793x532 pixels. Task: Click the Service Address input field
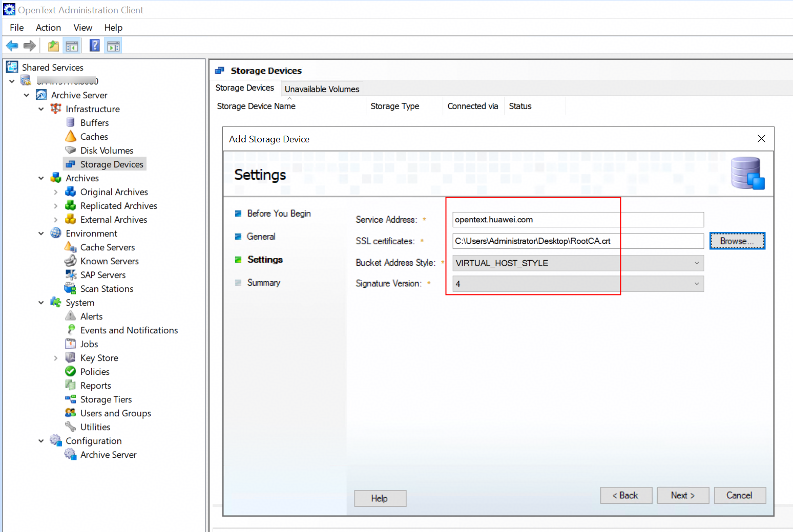578,220
